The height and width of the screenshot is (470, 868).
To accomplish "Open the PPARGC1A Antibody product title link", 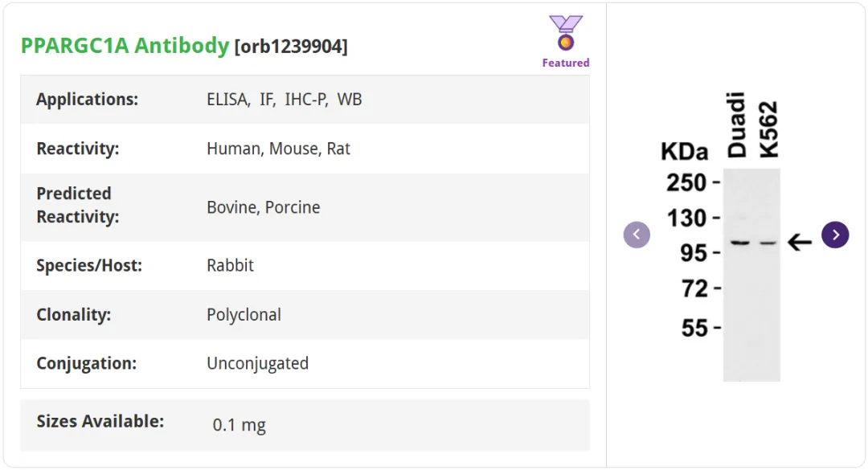I will 125,46.
